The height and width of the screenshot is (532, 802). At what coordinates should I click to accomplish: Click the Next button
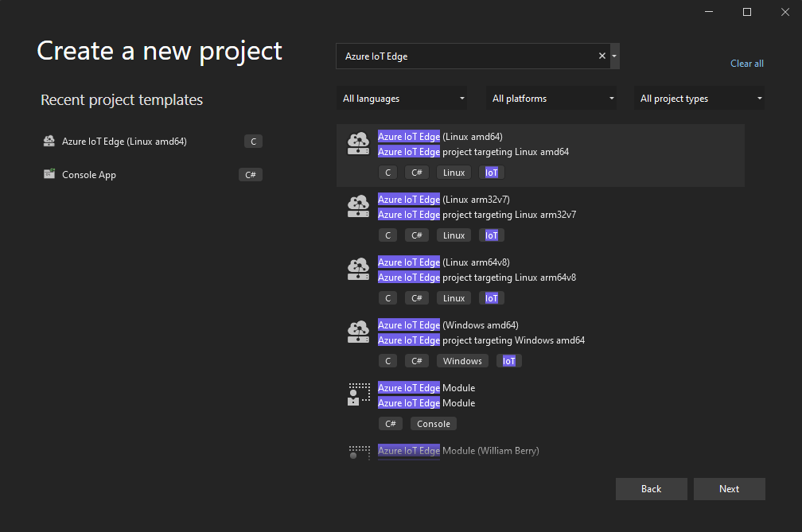[x=729, y=489]
